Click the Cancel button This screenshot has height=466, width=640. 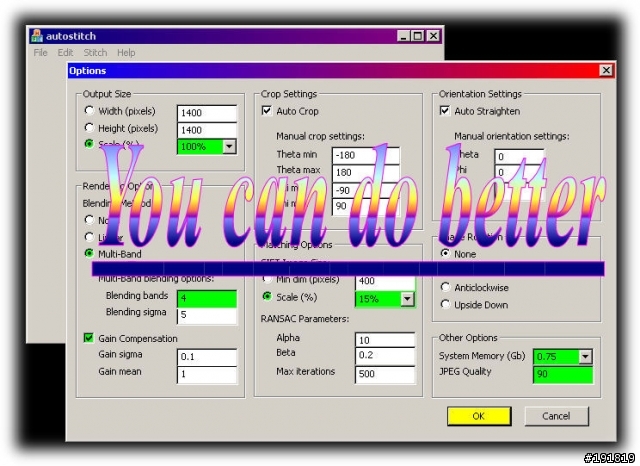[556, 416]
